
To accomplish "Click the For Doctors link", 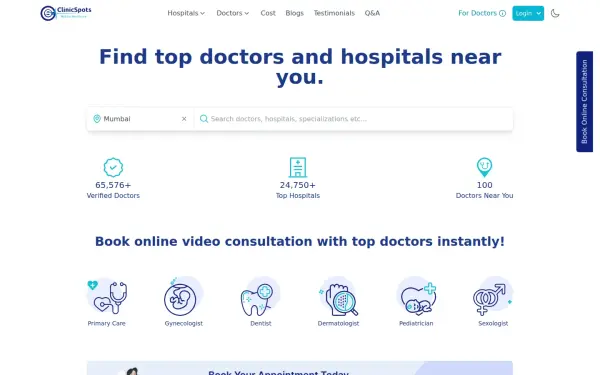I will [477, 13].
